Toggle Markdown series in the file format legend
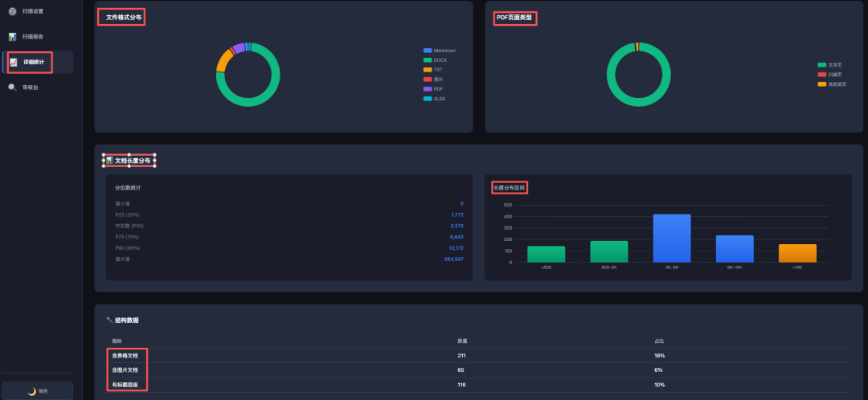The image size is (868, 400). coord(440,51)
